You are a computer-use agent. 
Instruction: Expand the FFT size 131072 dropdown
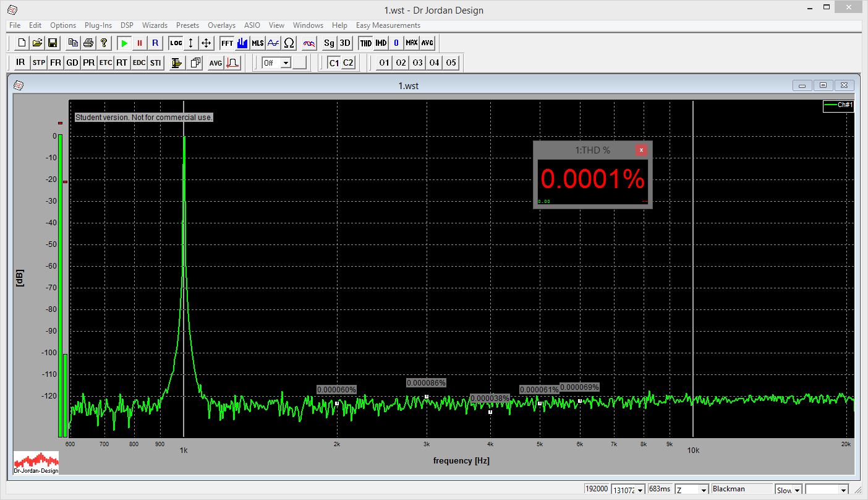(640, 490)
